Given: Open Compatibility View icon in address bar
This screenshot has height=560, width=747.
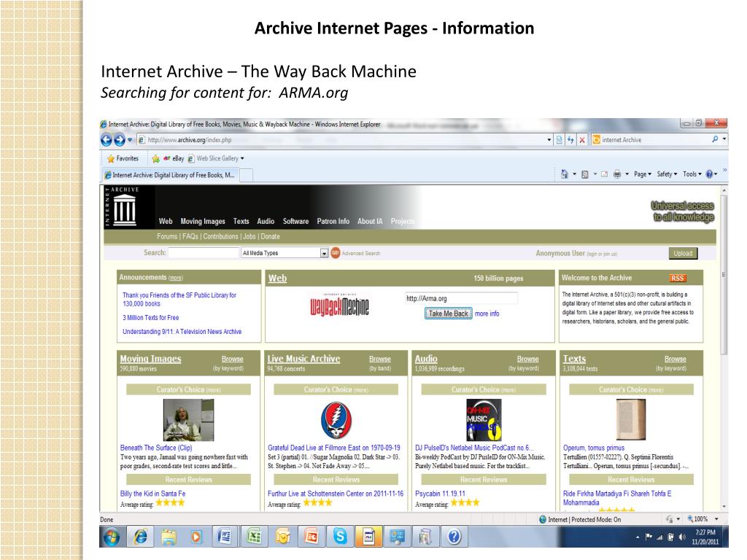Looking at the screenshot, I should pyautogui.click(x=560, y=140).
